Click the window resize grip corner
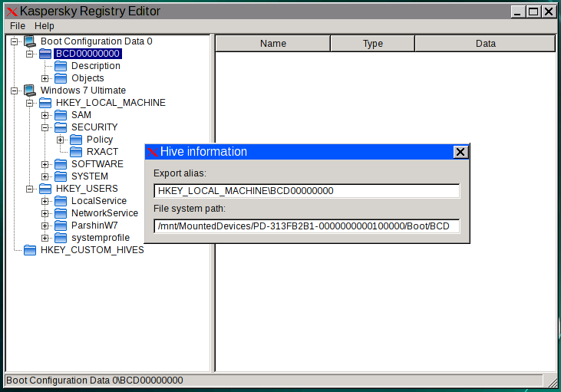Screen dimensions: 561x392 (551, 381)
